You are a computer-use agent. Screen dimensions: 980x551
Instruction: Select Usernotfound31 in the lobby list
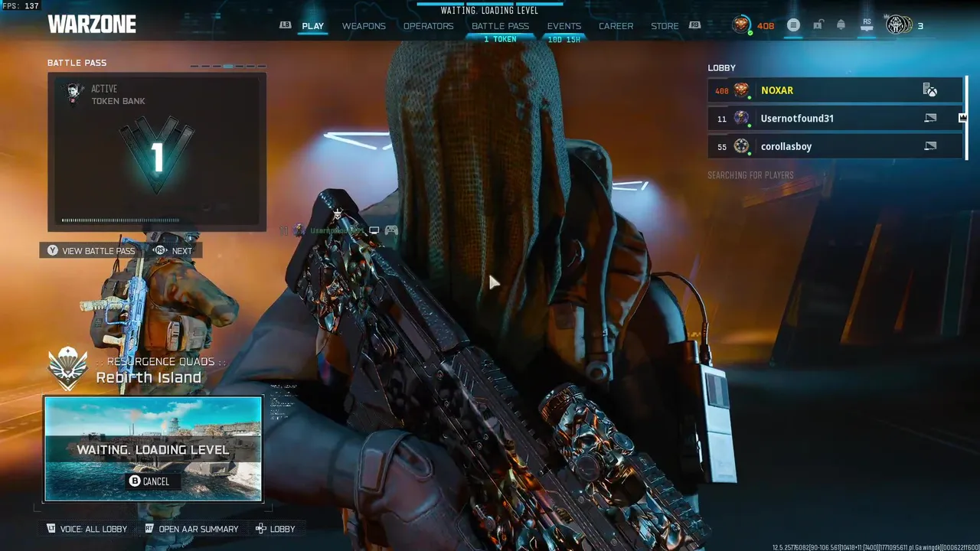835,118
